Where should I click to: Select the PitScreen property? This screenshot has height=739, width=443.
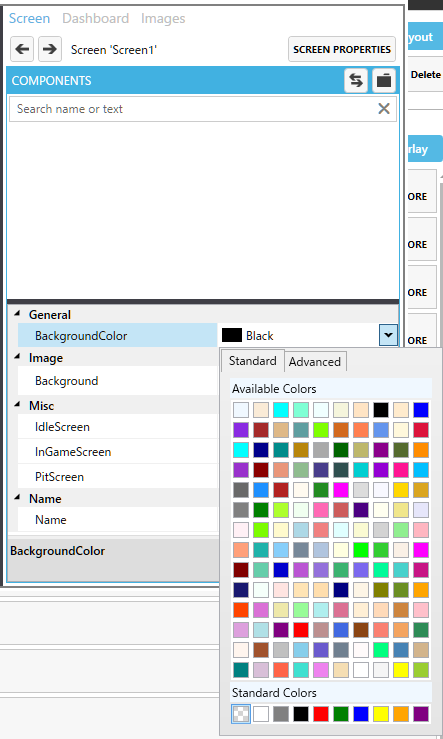pos(117,476)
